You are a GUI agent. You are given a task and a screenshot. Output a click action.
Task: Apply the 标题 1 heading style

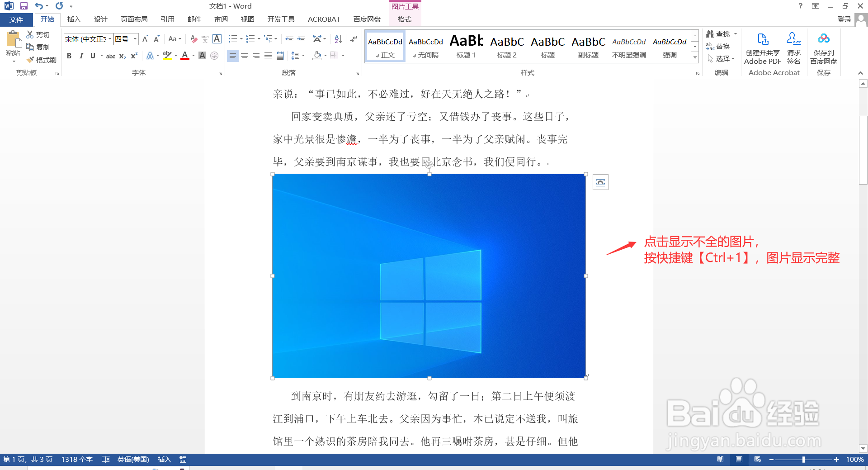(x=466, y=46)
